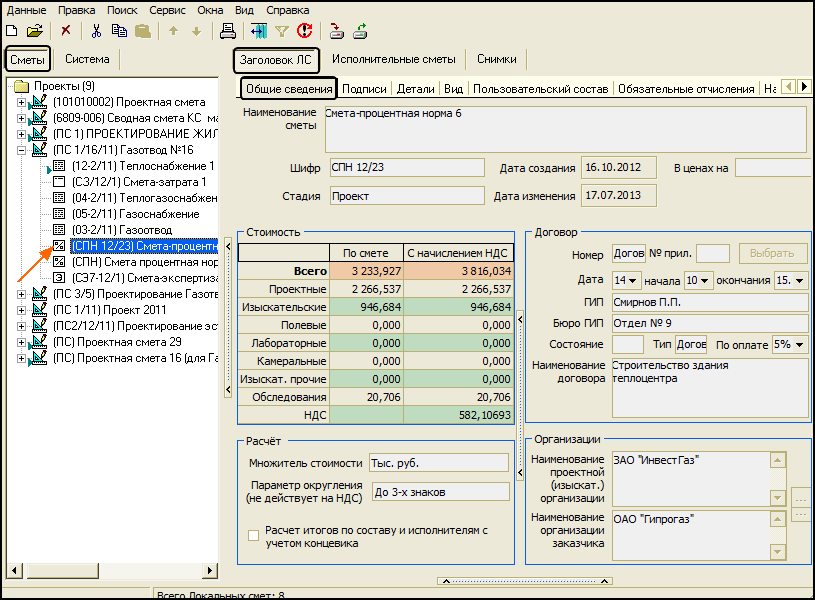Click the red X delete icon
Screen dimensions: 815x600
pyautogui.click(x=66, y=31)
